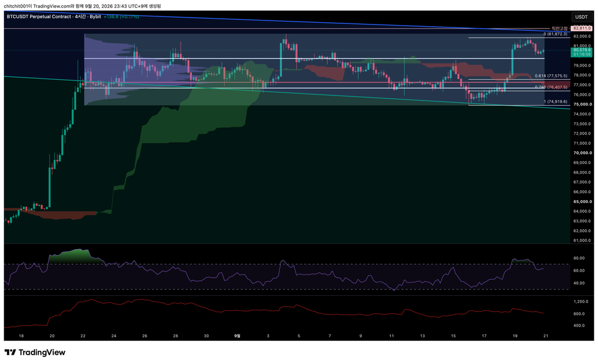Click the 9월 month label on time axis
598x364 pixels.
pos(237,336)
